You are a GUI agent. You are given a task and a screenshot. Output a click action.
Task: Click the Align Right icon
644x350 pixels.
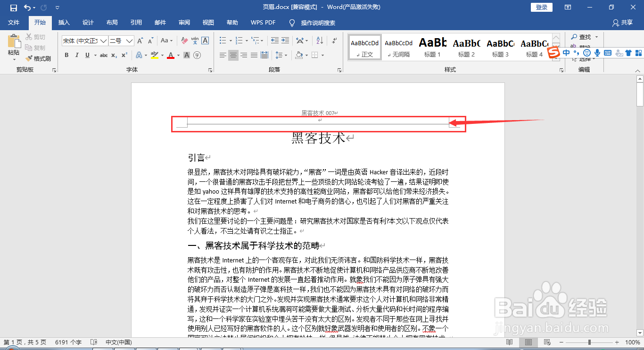(244, 55)
